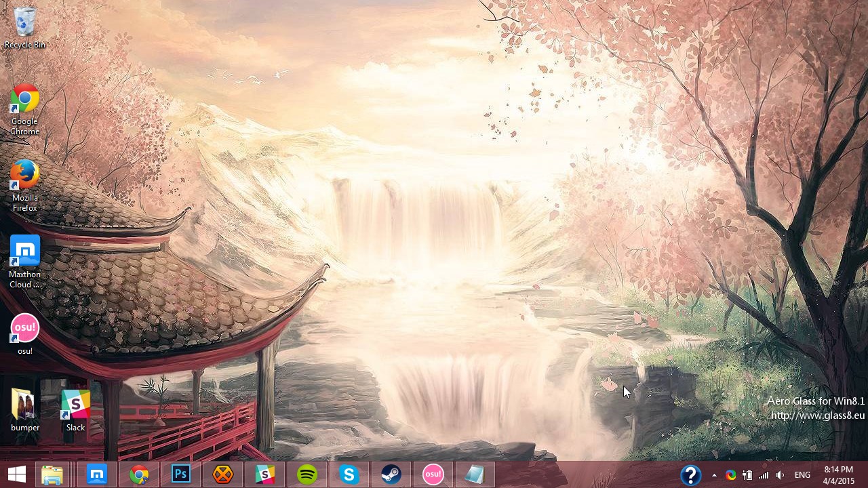Image resolution: width=868 pixels, height=488 pixels.
Task: Open Skype from the taskbar
Action: 349,475
